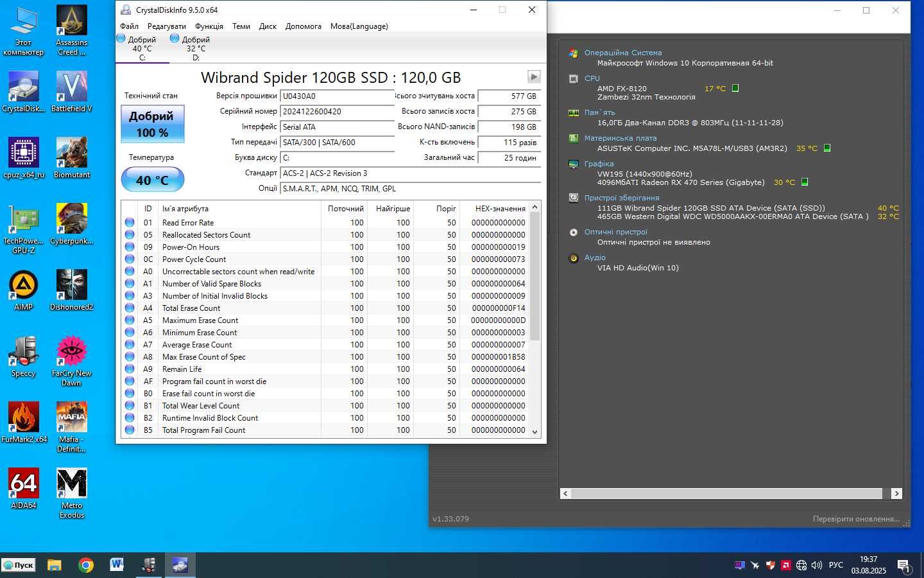Open the Файл menu in CrystalDiskInfo
This screenshot has height=578, width=924.
pos(129,26)
